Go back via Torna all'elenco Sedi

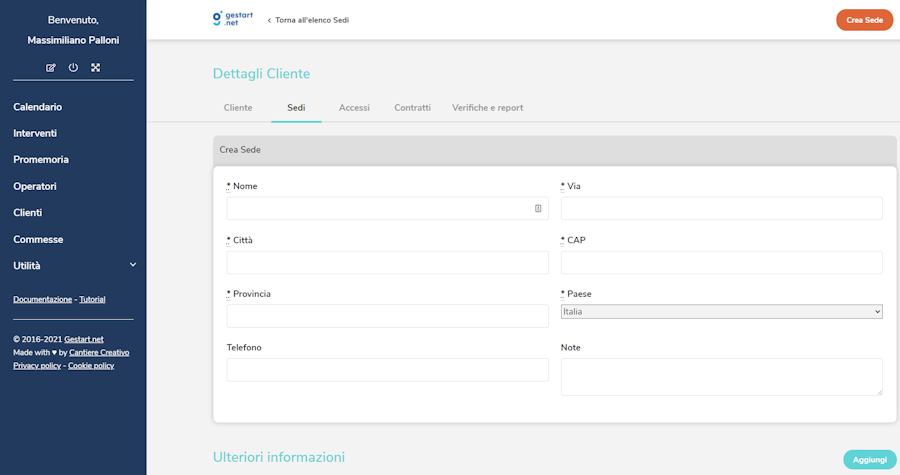(x=308, y=20)
